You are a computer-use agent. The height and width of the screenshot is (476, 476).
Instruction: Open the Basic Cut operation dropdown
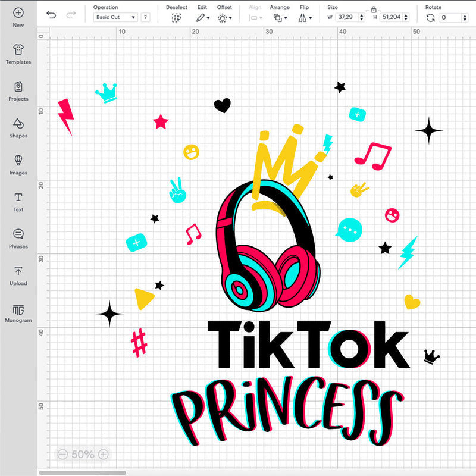pyautogui.click(x=115, y=17)
